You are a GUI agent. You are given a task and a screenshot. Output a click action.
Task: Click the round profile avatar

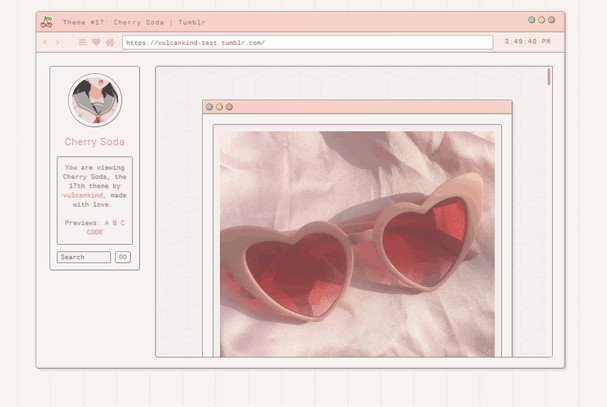(94, 101)
